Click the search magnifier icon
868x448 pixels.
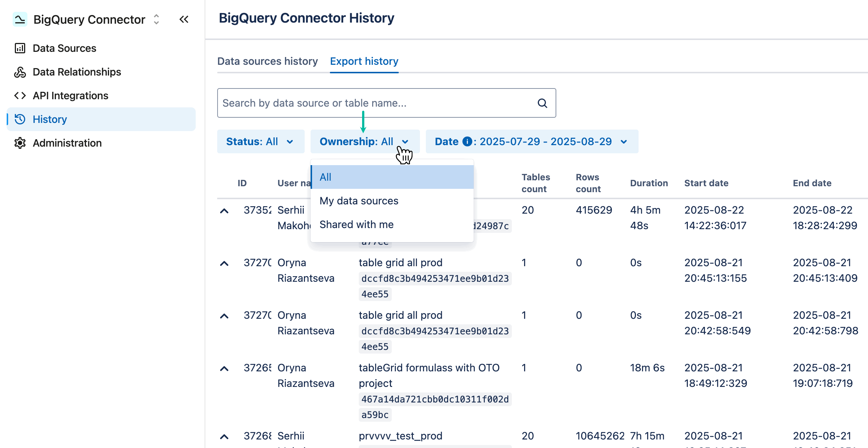click(x=542, y=103)
